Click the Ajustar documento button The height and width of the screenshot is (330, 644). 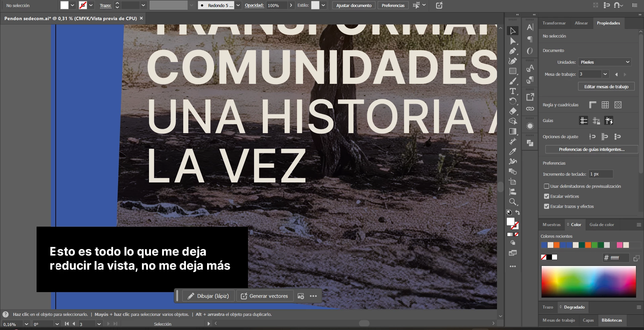point(354,5)
